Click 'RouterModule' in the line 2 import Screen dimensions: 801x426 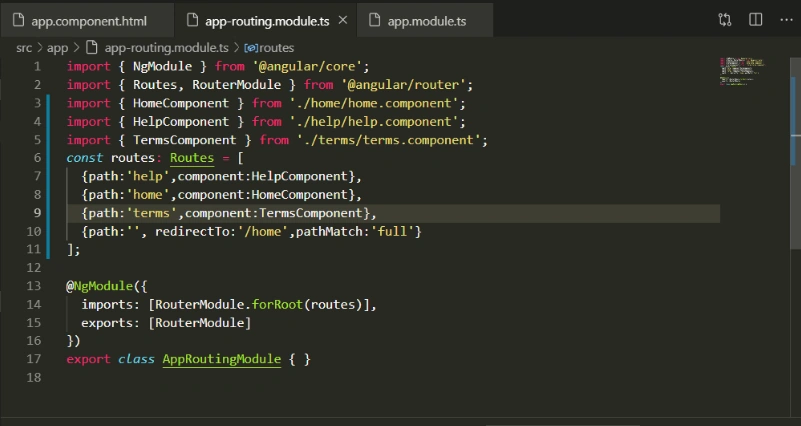click(x=237, y=85)
